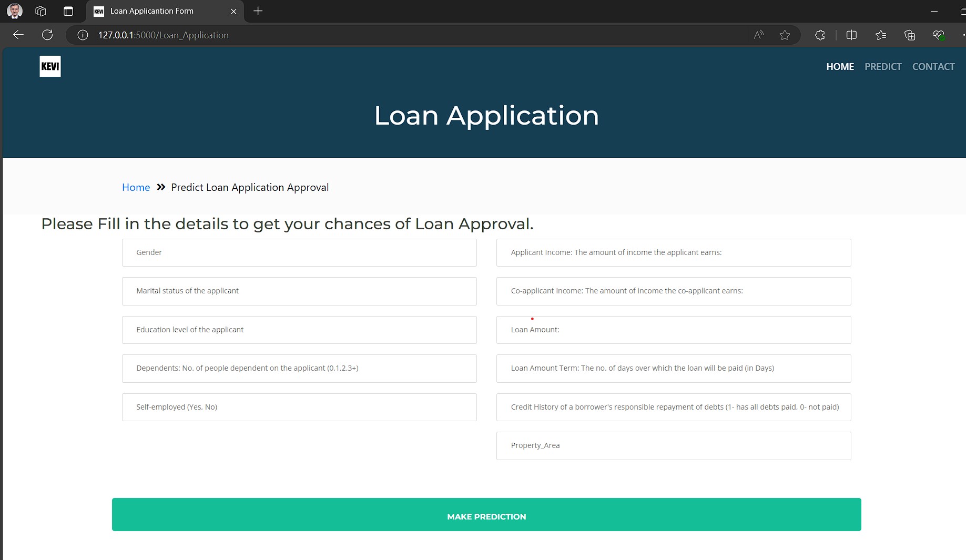This screenshot has width=966, height=560.
Task: Open the favorites list icon
Action: point(881,35)
